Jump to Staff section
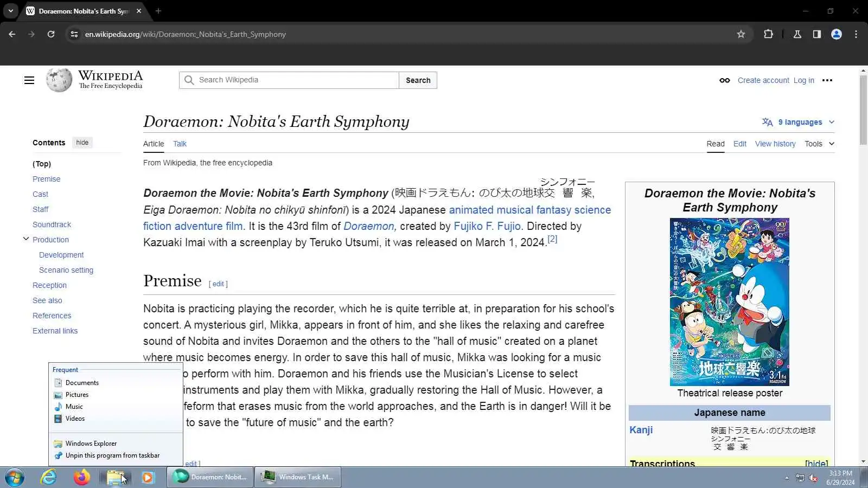Viewport: 868px width, 488px height. point(40,209)
